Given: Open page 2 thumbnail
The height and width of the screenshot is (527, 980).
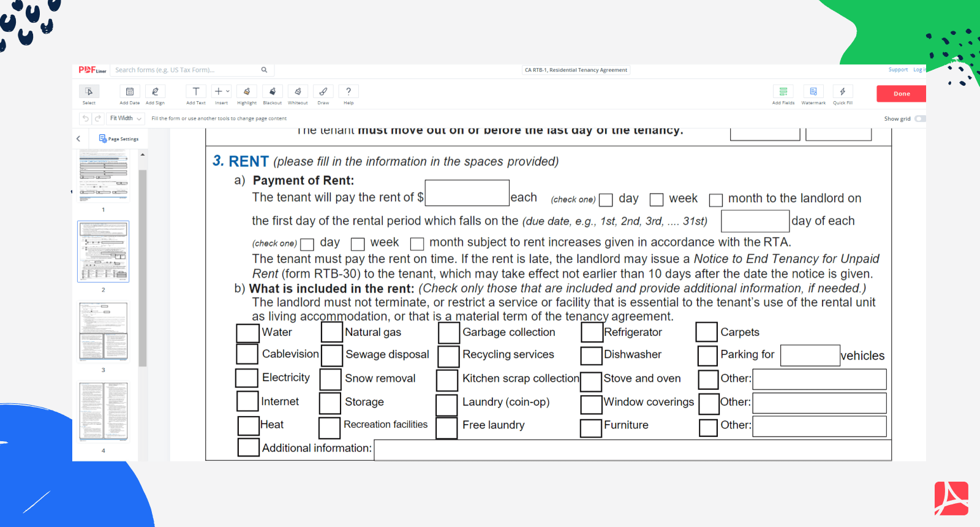Looking at the screenshot, I should pyautogui.click(x=103, y=251).
